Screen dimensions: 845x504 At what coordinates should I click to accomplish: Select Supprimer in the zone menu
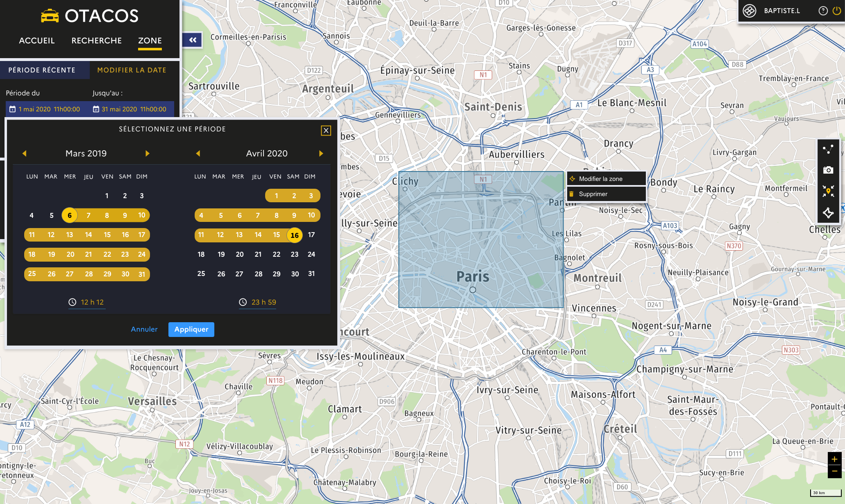tap(593, 194)
